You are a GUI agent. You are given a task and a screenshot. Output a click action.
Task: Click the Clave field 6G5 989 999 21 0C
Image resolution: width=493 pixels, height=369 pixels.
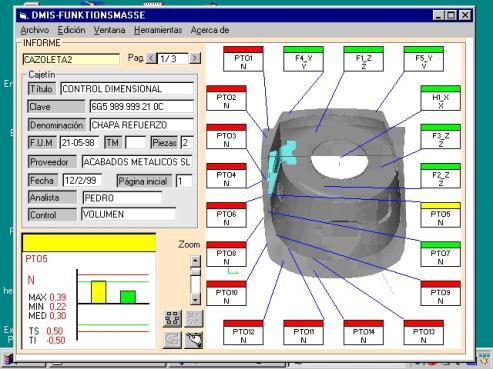tap(142, 107)
